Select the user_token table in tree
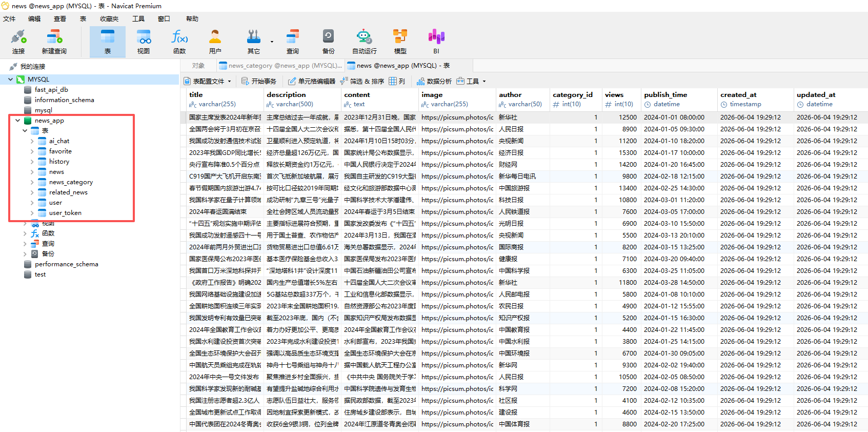Image resolution: width=868 pixels, height=432 pixels. tap(65, 213)
